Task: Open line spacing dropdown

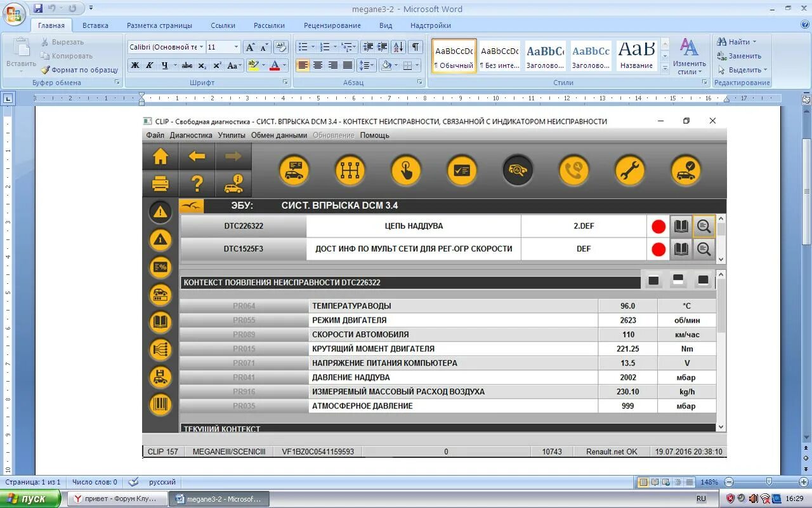Action: (x=367, y=65)
